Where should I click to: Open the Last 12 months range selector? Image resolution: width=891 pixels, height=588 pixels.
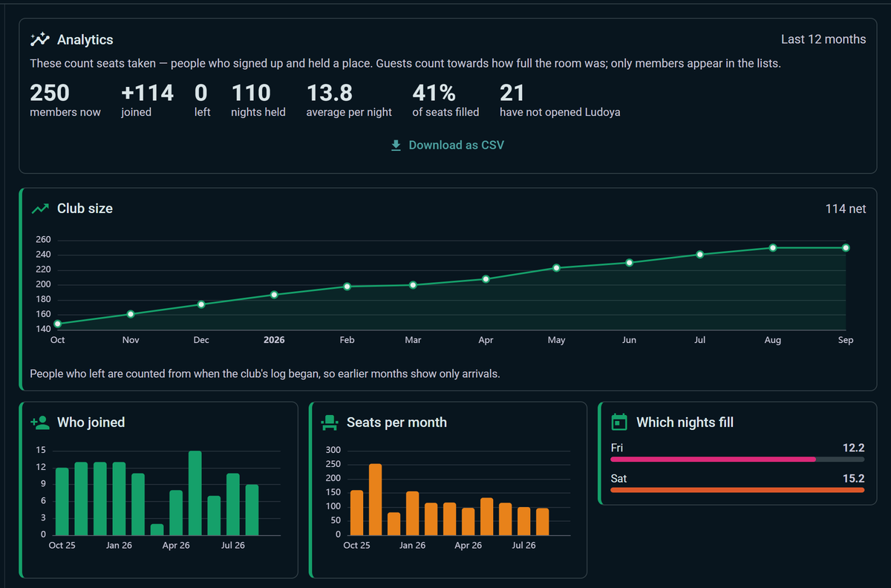[823, 39]
